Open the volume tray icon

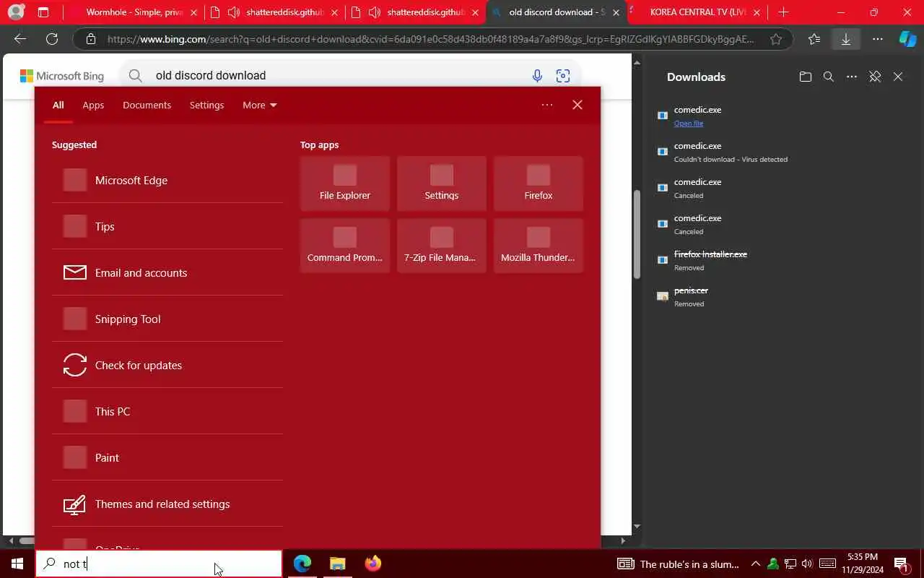pos(807,564)
